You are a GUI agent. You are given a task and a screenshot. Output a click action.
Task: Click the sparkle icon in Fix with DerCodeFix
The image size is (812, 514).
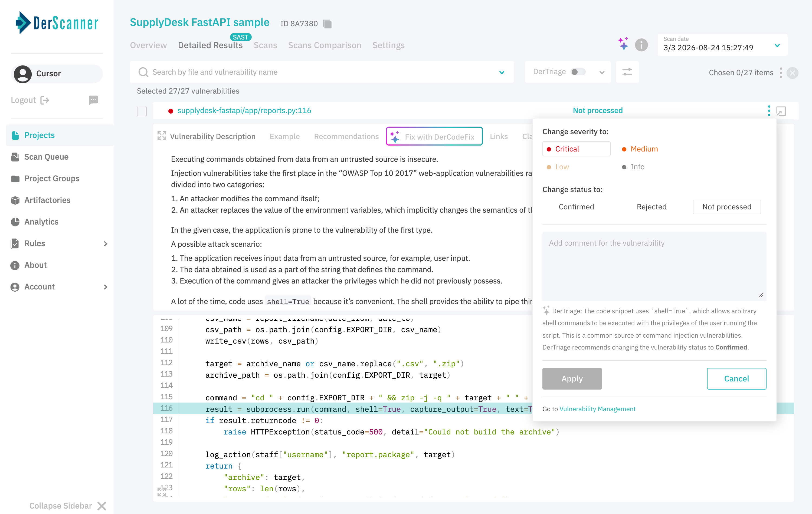[395, 137]
